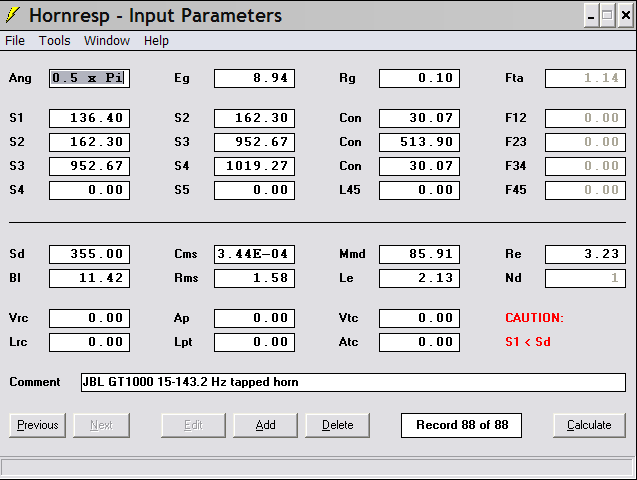Click the L45 label
This screenshot has width=637, height=480.
[x=350, y=190]
